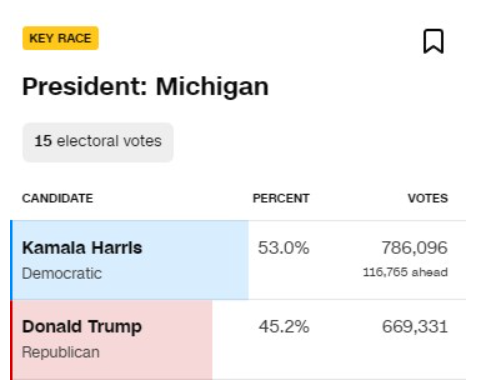Click the red Trump percentage bar

(112, 340)
